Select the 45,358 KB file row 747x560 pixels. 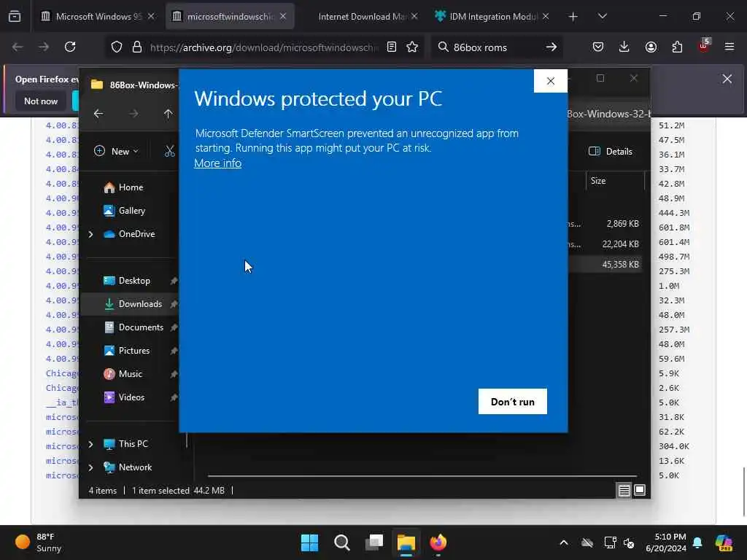pyautogui.click(x=605, y=264)
